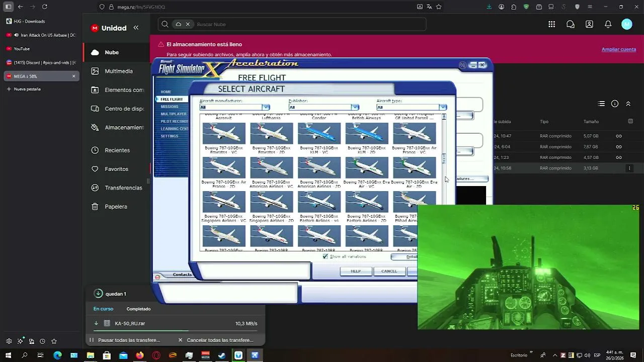644x362 pixels.
Task: Open the browser extensions puzzle icon
Action: click(x=514, y=7)
